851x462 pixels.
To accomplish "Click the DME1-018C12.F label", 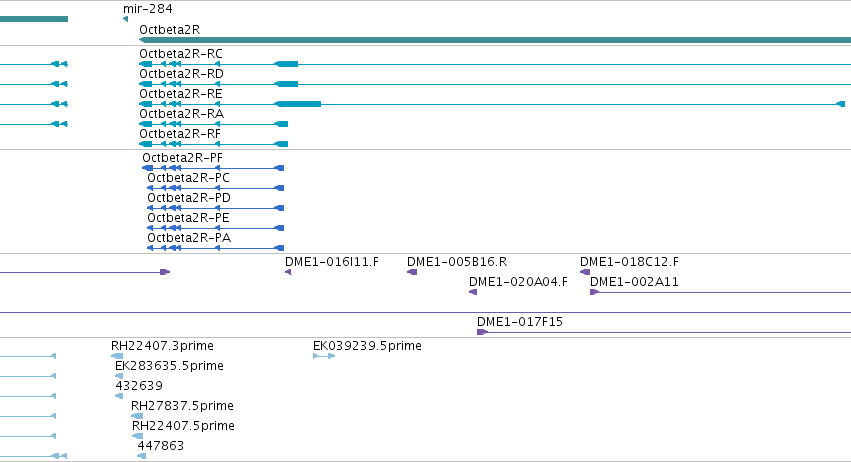I will [x=629, y=262].
